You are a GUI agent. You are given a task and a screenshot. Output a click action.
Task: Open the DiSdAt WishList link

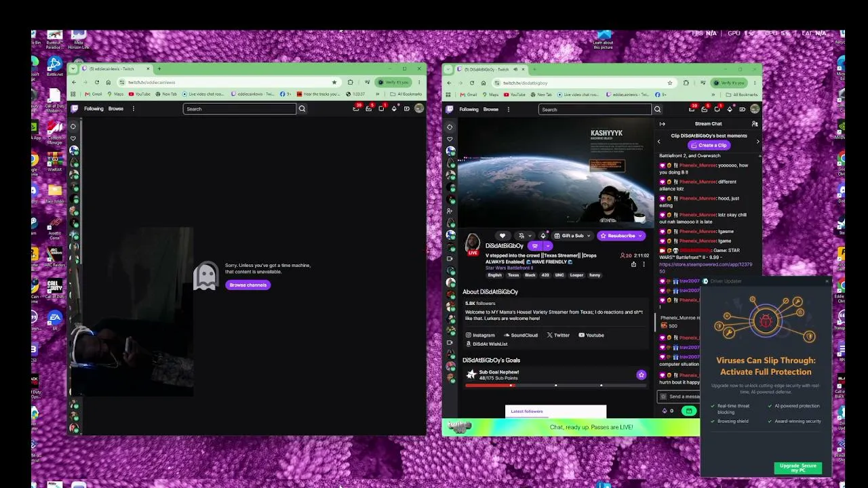487,344
